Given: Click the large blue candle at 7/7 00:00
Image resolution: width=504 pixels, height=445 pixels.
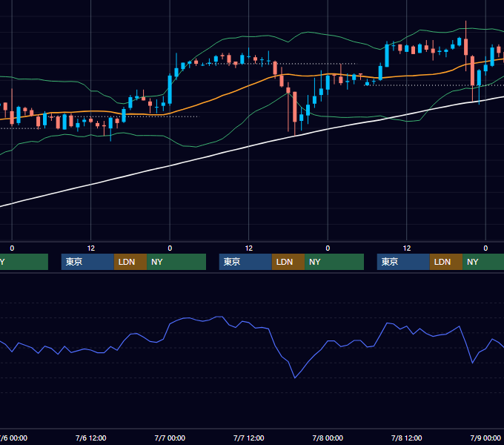Looking at the screenshot, I should click(170, 90).
